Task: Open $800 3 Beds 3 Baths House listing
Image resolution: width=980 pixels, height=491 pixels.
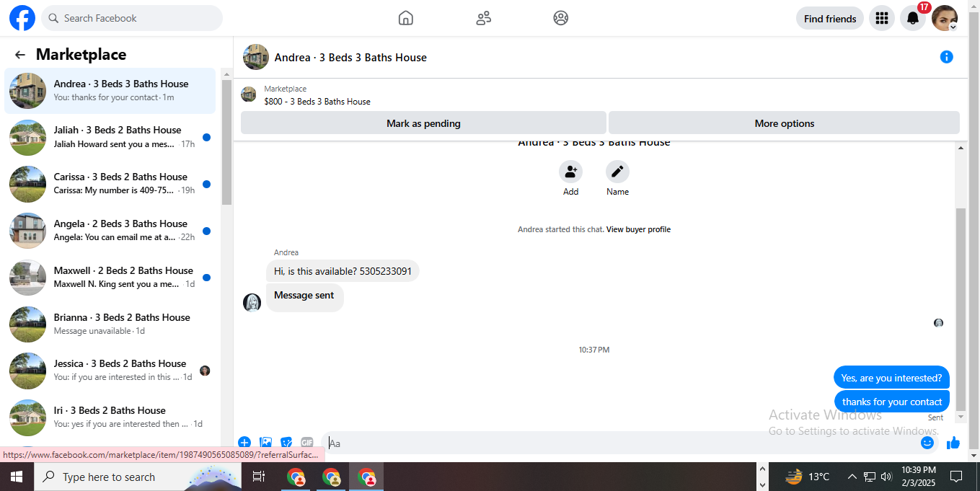Action: pos(317,102)
